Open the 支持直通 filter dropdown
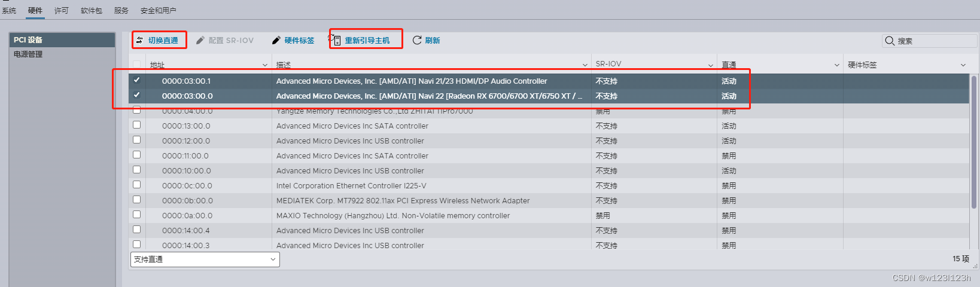 [205, 259]
